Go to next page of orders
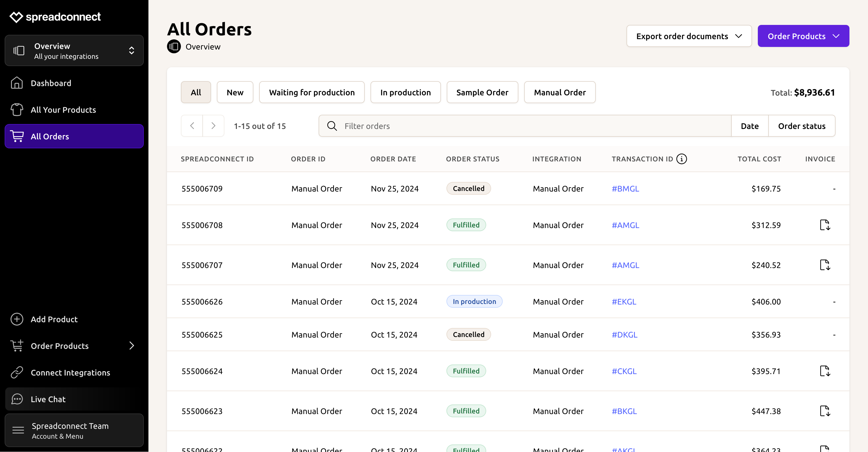 213,126
